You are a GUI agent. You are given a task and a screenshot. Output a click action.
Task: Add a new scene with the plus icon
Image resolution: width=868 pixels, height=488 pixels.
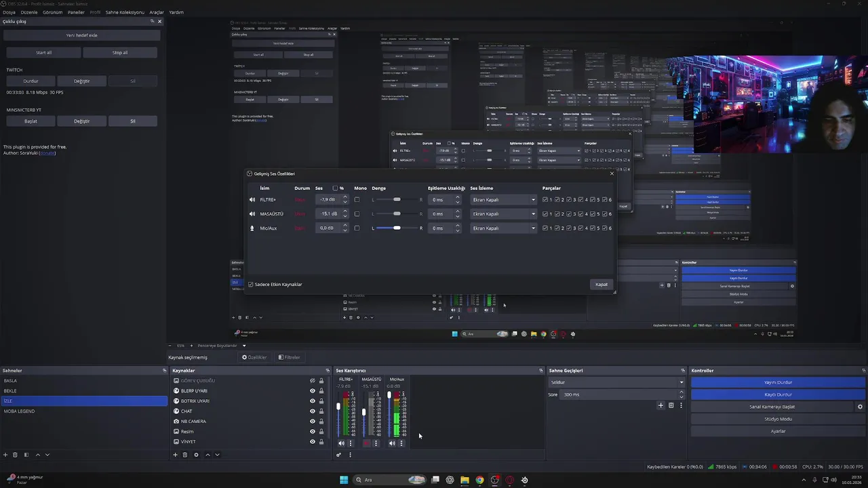pyautogui.click(x=5, y=455)
